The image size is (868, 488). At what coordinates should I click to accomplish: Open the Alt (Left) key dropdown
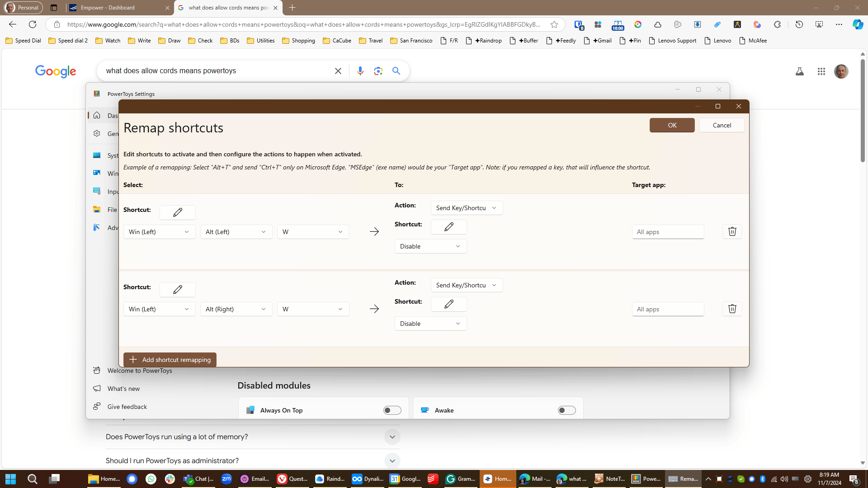[236, 232]
